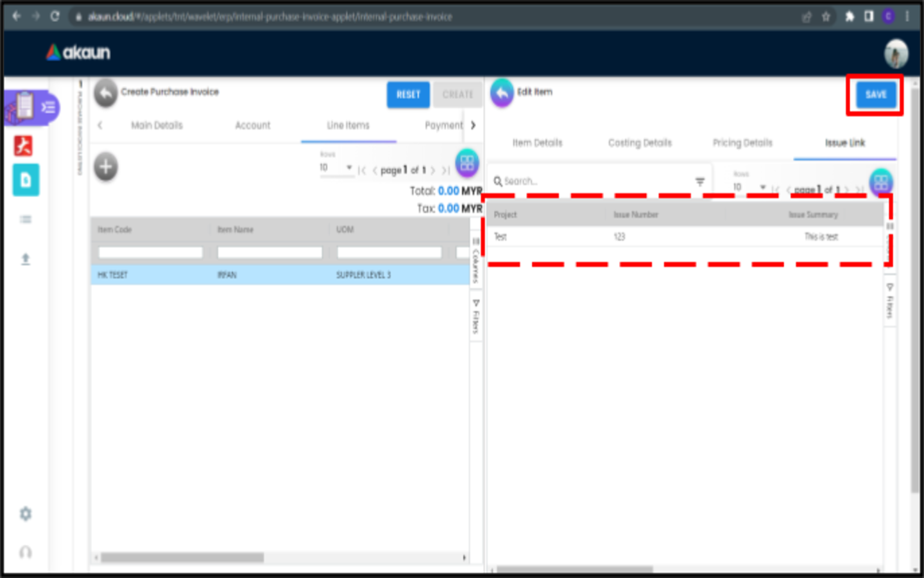Select the HK TESET line item row

280,275
